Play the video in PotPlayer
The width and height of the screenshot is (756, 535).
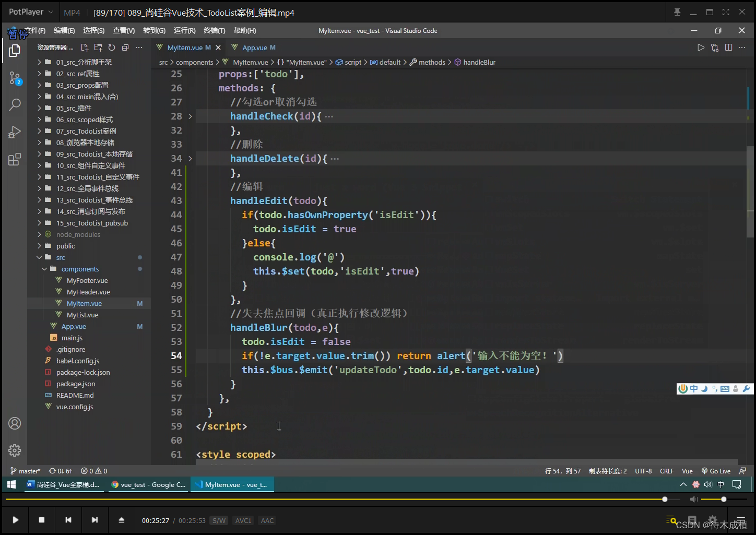tap(16, 520)
